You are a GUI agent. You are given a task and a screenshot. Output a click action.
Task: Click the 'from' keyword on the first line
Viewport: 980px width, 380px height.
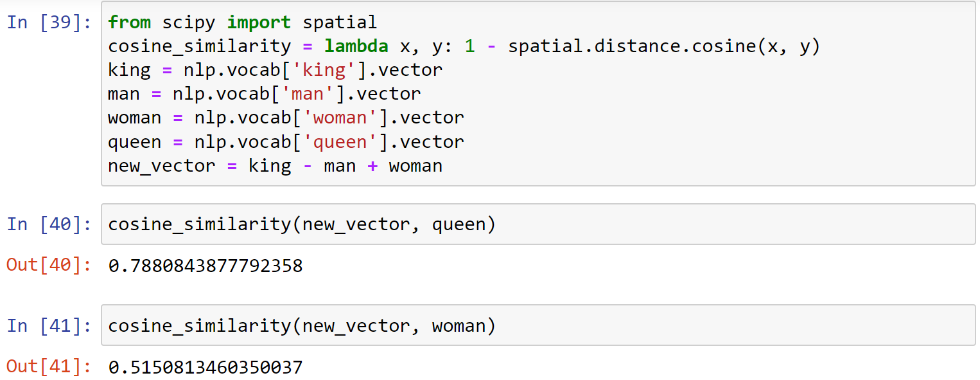(129, 23)
